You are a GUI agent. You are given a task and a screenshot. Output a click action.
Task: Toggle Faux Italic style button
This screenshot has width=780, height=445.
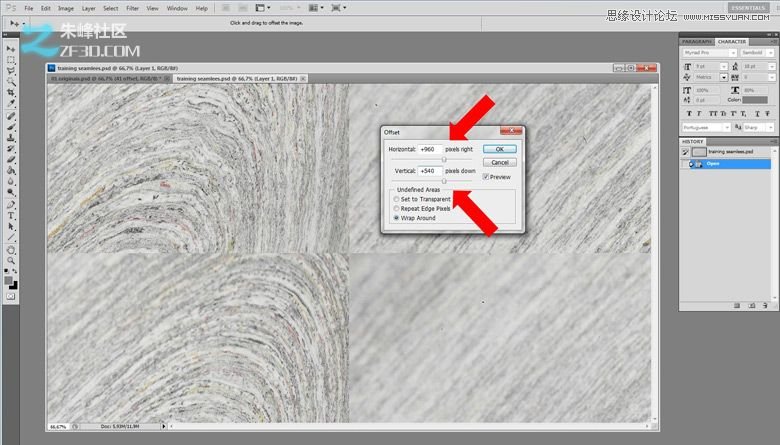click(699, 114)
